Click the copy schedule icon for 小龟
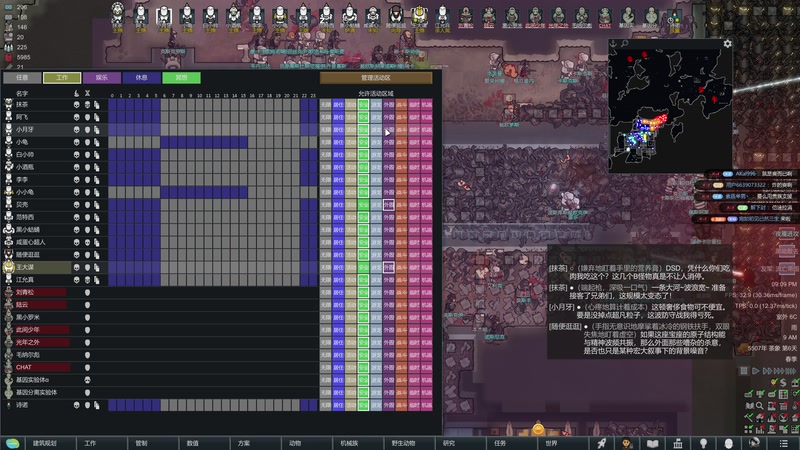 [x=96, y=142]
